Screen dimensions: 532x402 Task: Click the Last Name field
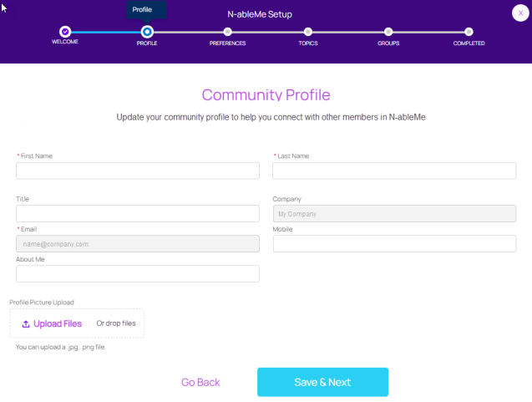coord(394,170)
